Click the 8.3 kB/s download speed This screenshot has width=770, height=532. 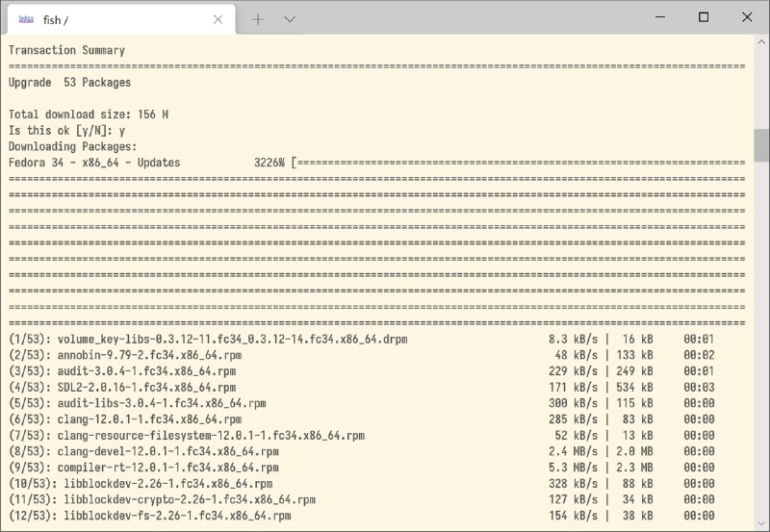(573, 340)
